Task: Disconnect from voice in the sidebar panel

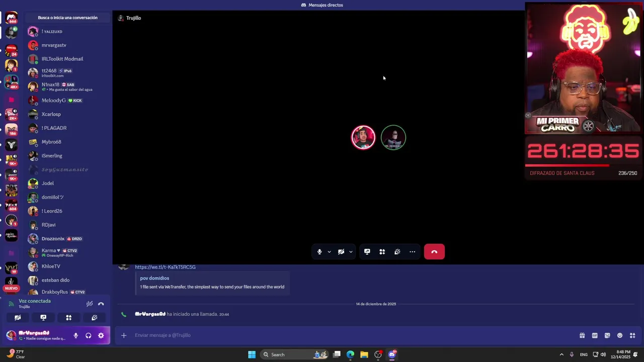Action: pos(101,304)
